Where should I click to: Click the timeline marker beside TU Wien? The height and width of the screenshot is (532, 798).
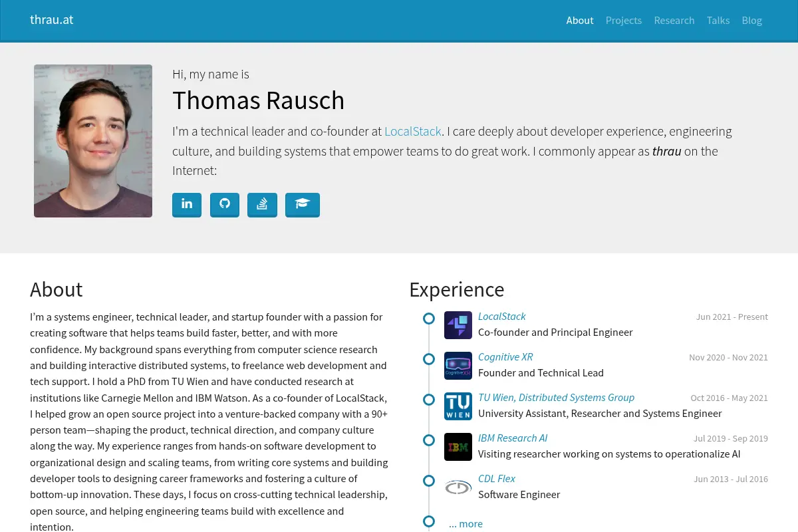pos(429,400)
